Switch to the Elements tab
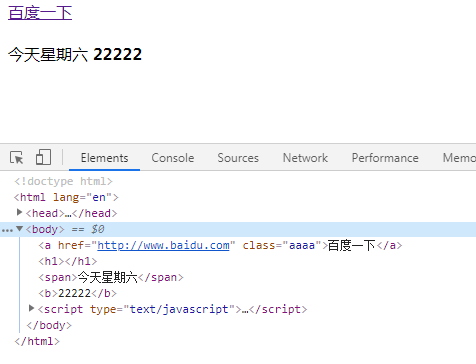This screenshot has width=476, height=364. tap(104, 158)
